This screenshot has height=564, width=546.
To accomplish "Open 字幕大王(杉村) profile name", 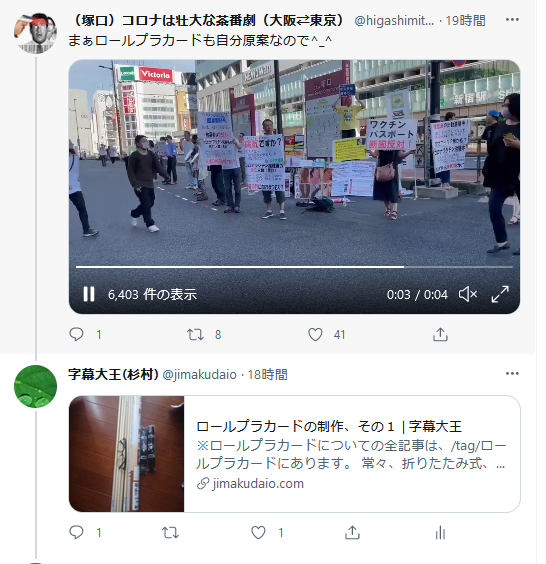I will click(113, 374).
